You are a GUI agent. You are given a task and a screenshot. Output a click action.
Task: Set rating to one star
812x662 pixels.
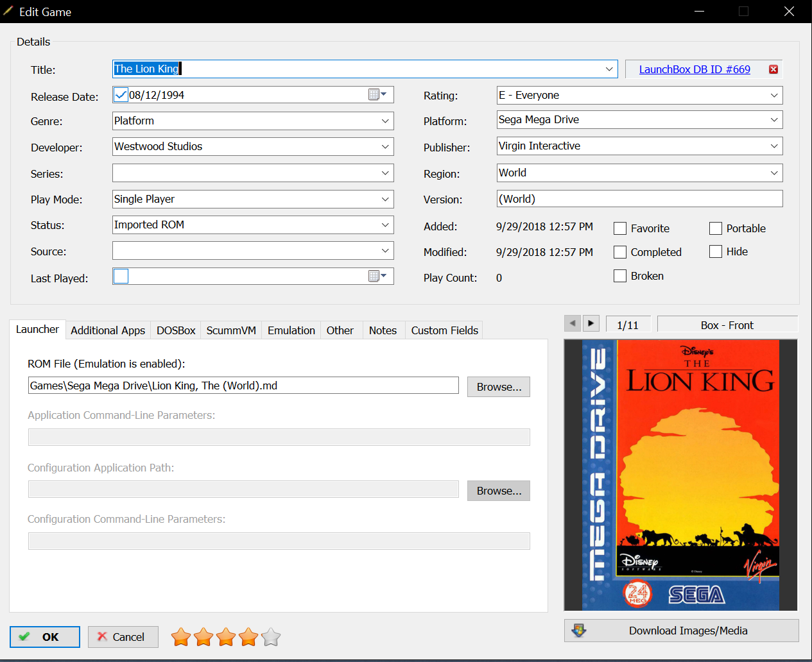181,637
